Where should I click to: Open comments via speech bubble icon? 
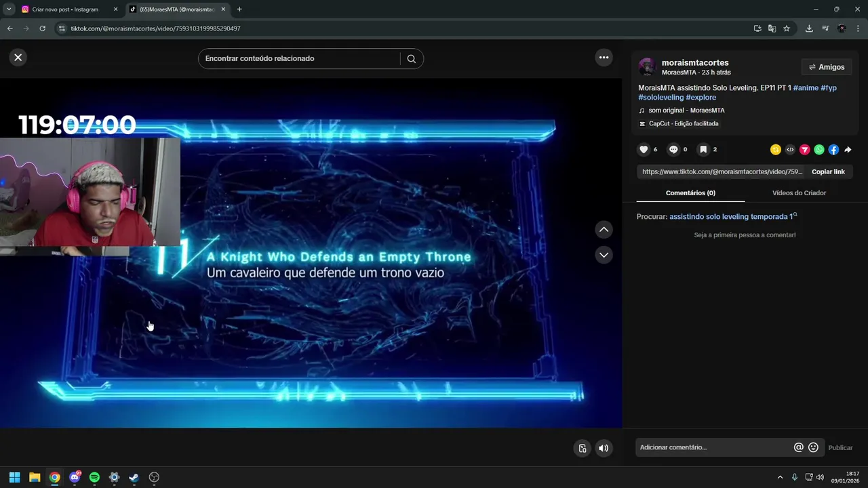673,150
